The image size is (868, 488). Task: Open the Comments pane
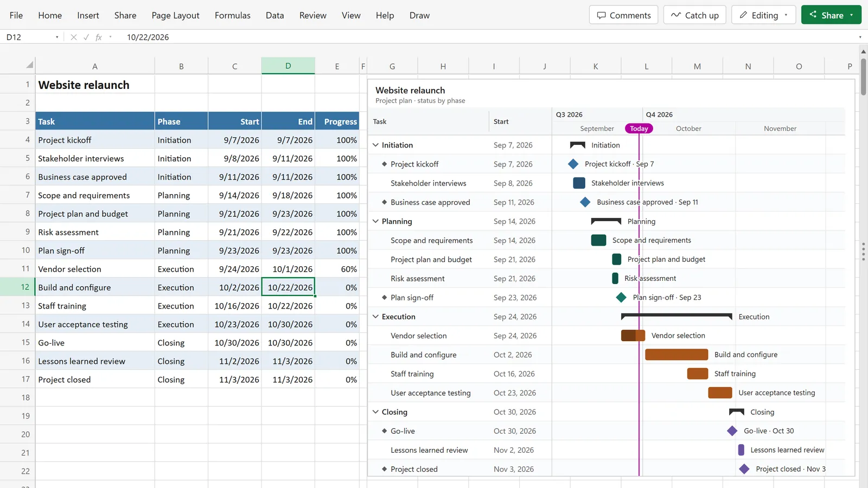[623, 15]
